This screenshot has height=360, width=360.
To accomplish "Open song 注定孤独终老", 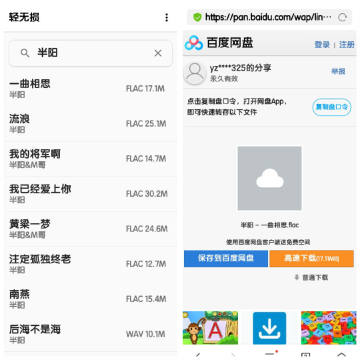I will point(90,264).
